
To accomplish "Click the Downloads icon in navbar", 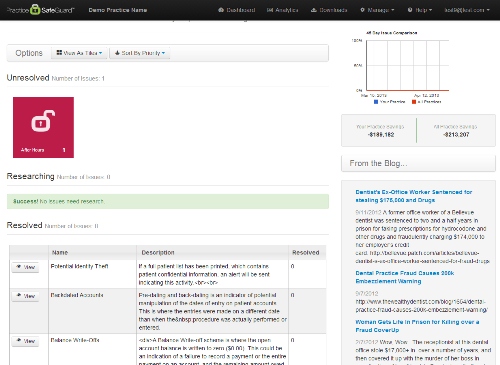I will [313, 10].
